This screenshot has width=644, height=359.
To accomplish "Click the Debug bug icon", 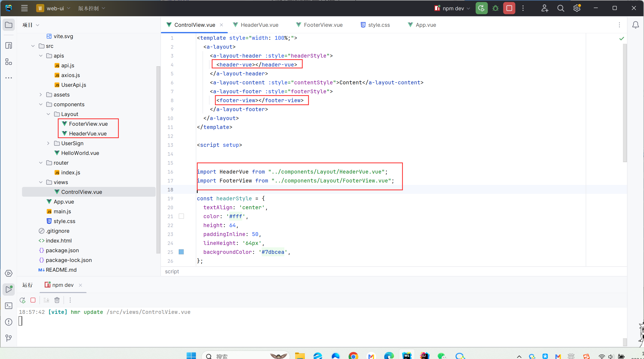I will (x=495, y=8).
